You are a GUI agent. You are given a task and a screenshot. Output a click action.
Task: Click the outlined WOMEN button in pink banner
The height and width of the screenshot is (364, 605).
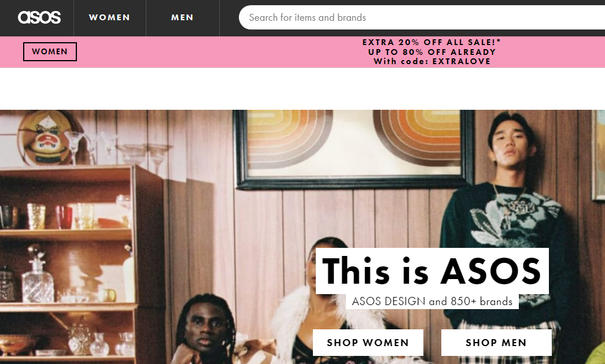tap(50, 51)
